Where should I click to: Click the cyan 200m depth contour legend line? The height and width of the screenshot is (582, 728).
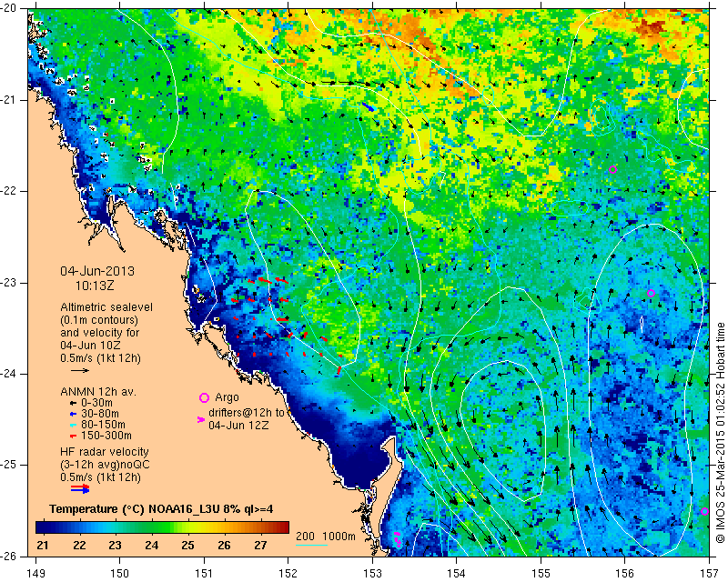[311, 545]
